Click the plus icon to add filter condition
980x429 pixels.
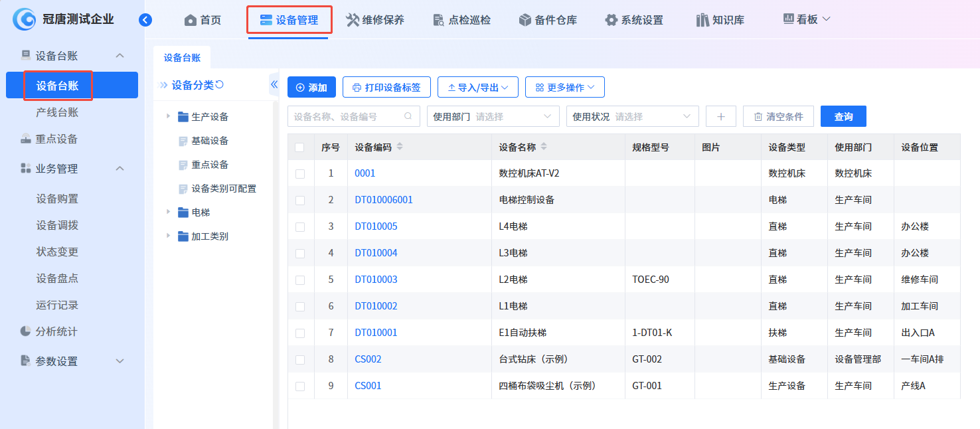pos(721,117)
